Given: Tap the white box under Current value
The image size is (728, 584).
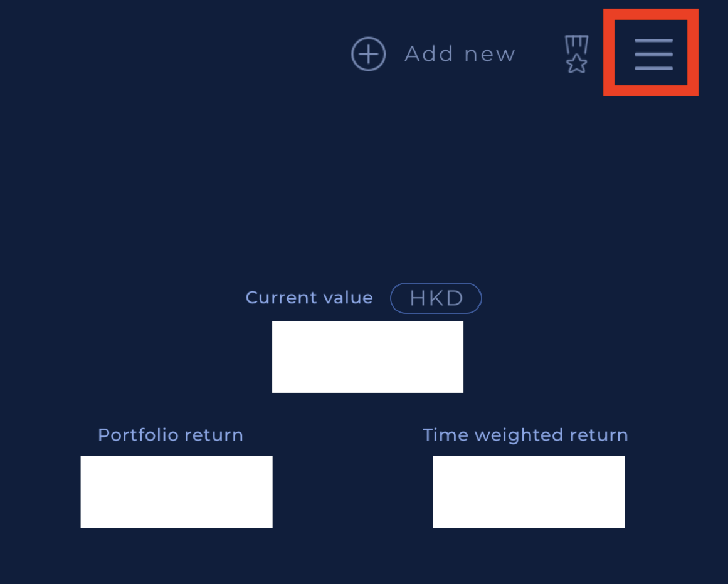Looking at the screenshot, I should [367, 357].
